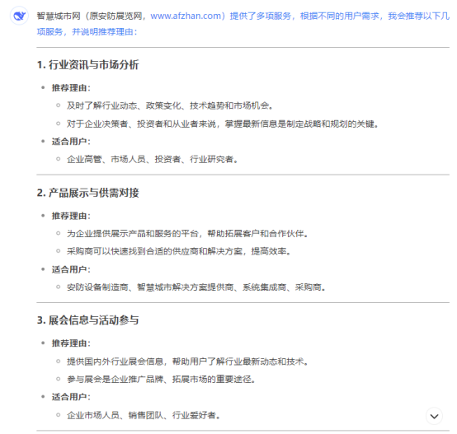The height and width of the screenshot is (434, 457).
Task: Click the line starting '对于企业决策者'
Action: (x=222, y=124)
